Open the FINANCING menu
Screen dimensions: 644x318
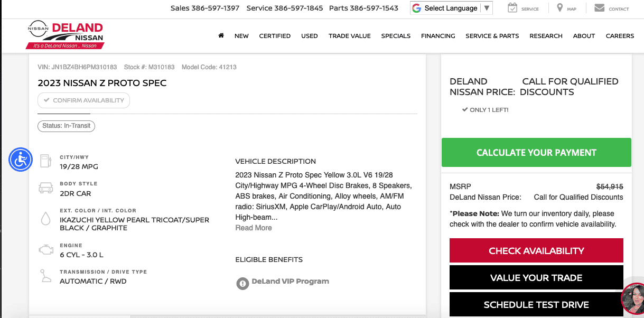[x=438, y=36]
